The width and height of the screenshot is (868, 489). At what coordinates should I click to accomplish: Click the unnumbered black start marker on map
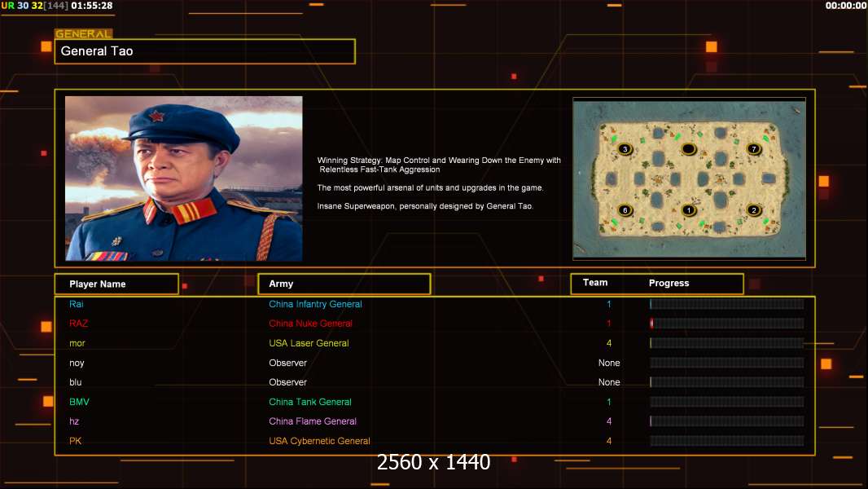pos(689,149)
